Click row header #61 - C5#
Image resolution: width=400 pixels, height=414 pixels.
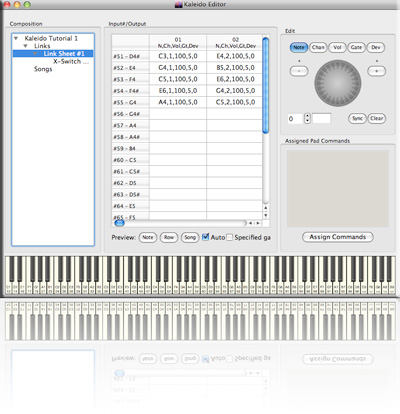(x=130, y=171)
